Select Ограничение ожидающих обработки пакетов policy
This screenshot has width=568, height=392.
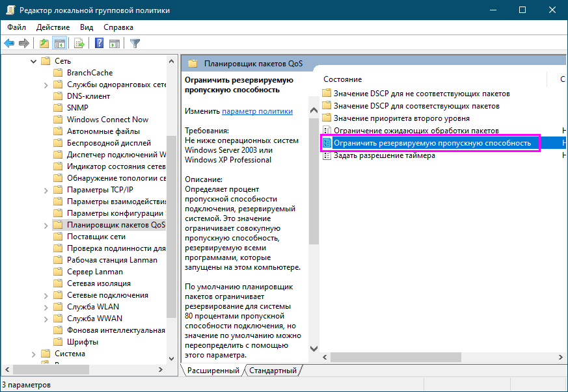pos(416,131)
